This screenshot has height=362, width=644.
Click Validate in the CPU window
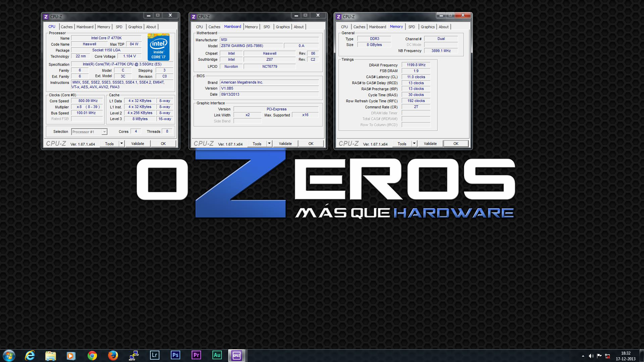(x=138, y=144)
